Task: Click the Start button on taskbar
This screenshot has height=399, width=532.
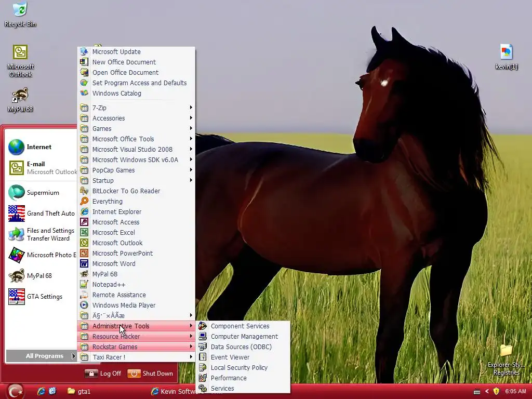Action: coord(15,391)
